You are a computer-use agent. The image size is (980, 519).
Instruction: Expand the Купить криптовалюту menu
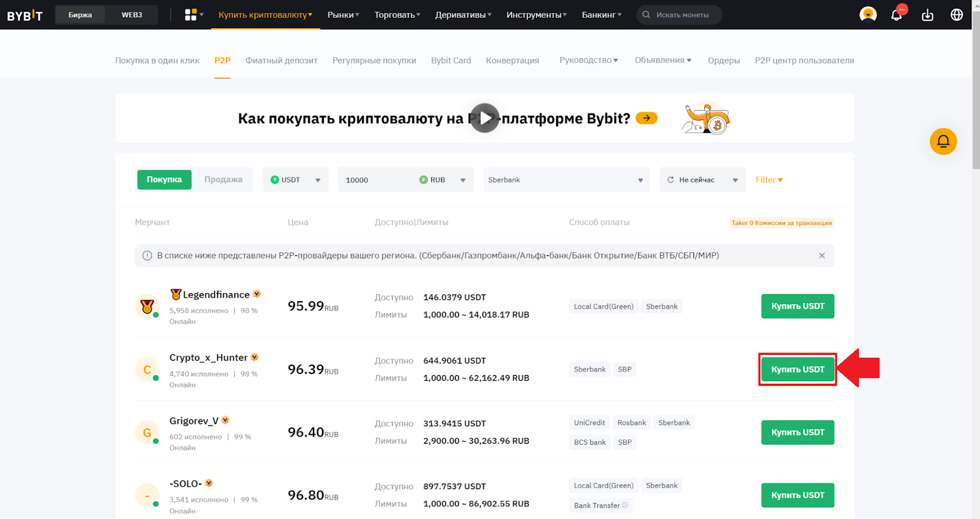(265, 15)
